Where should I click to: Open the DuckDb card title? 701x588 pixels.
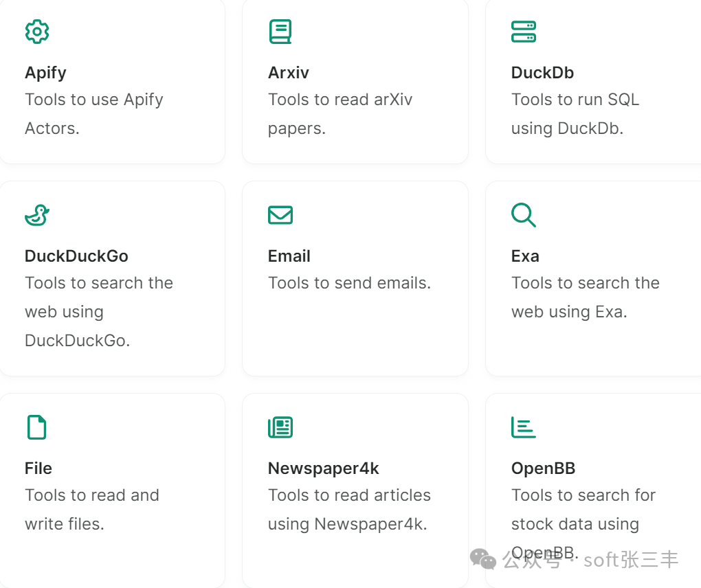click(x=542, y=73)
